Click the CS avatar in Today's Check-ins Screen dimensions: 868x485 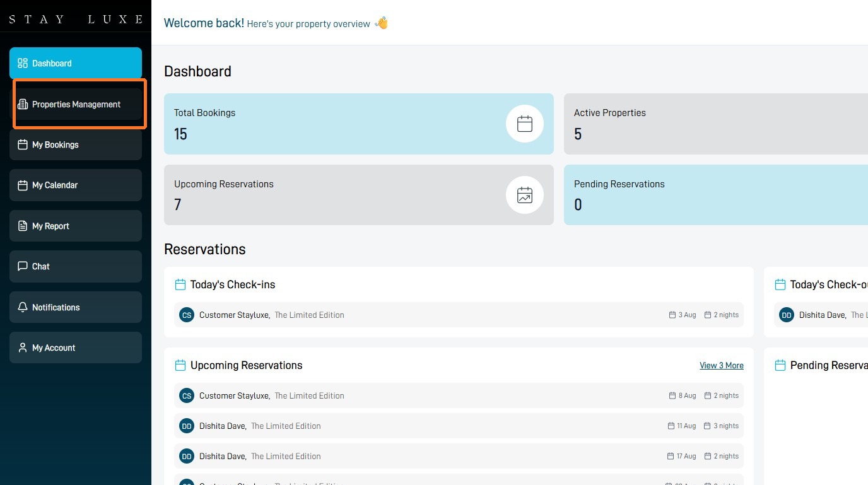[x=187, y=315]
